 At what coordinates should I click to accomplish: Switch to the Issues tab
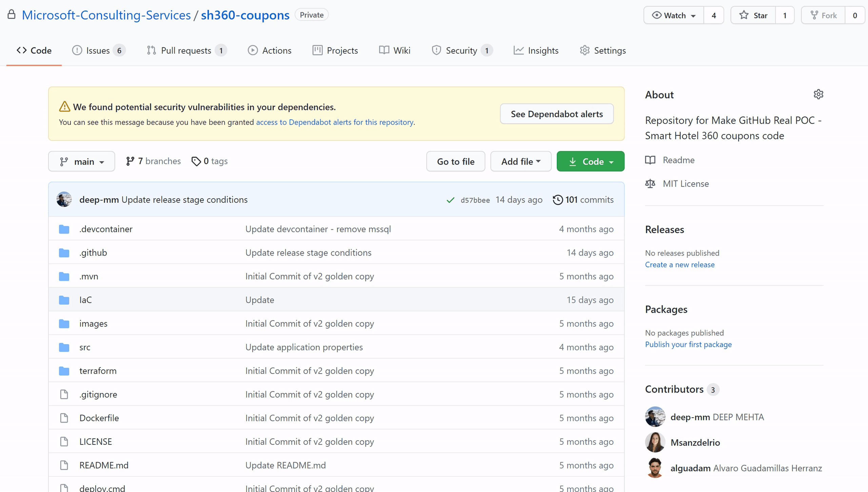[x=99, y=51]
